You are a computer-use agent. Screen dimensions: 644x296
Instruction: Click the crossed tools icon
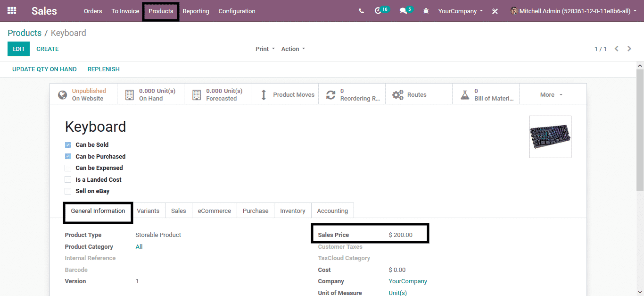495,11
